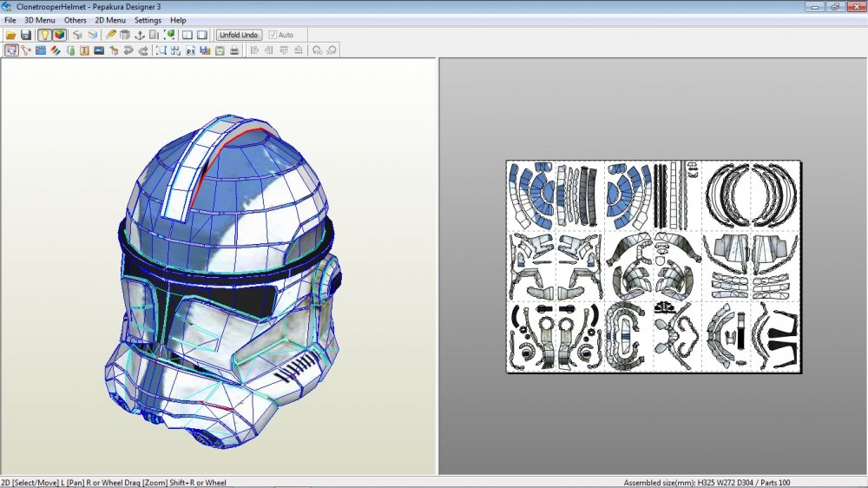Click the P.1 page number icon

(x=190, y=50)
